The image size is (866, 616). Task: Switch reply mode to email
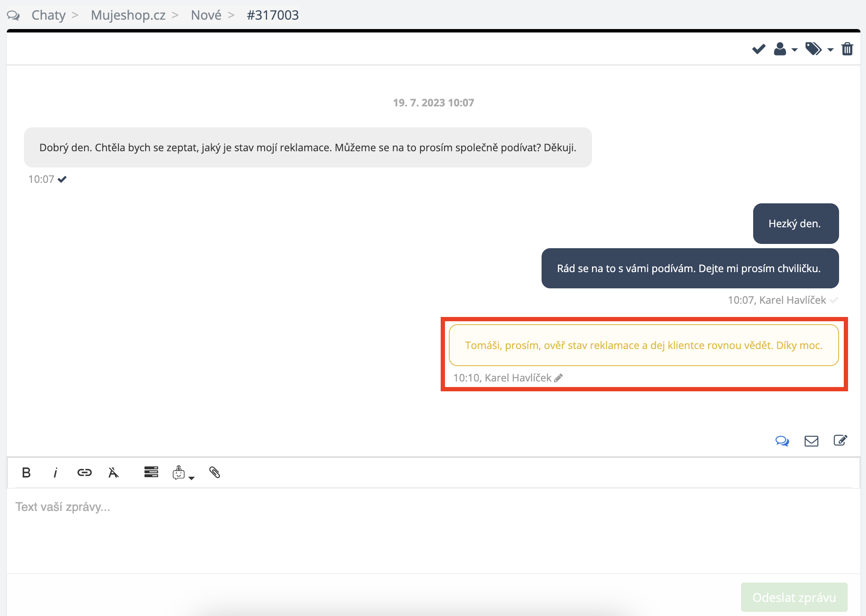pos(811,441)
